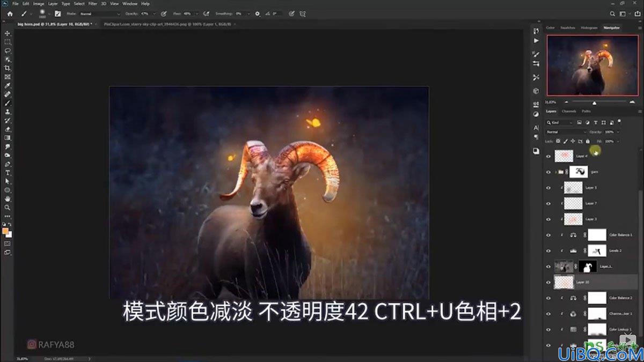Select the Zoom tool
644x362 pixels.
tap(8, 208)
